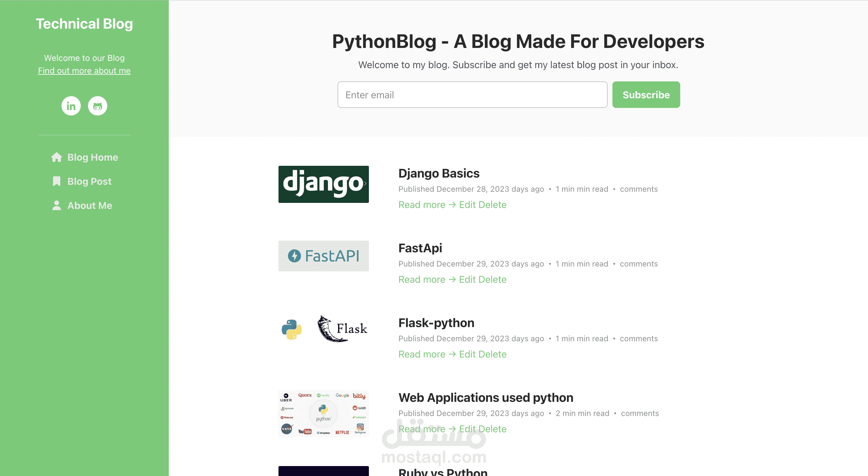Click 'Published December 28, 2023 days ago' text
Viewport: 868px width, 476px height.
coord(471,189)
